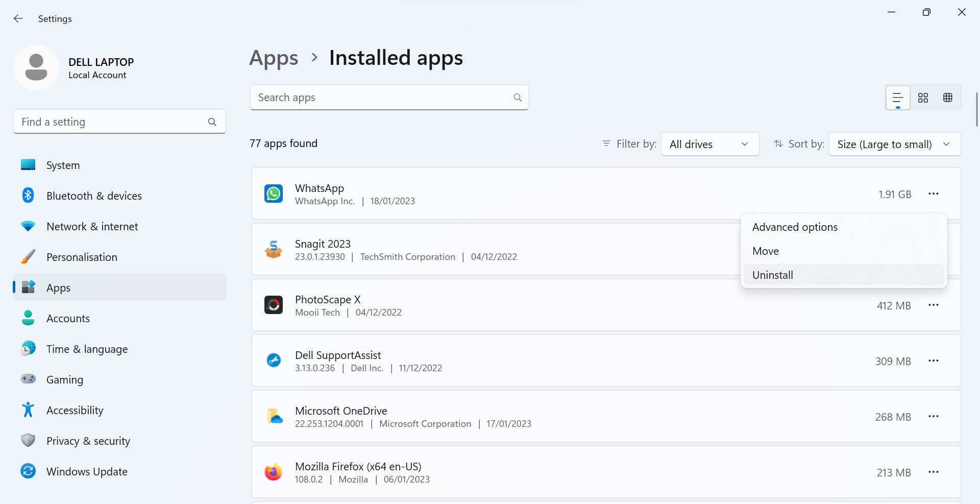Click the Microsoft OneDrive app name
The width and height of the screenshot is (980, 504).
click(341, 411)
